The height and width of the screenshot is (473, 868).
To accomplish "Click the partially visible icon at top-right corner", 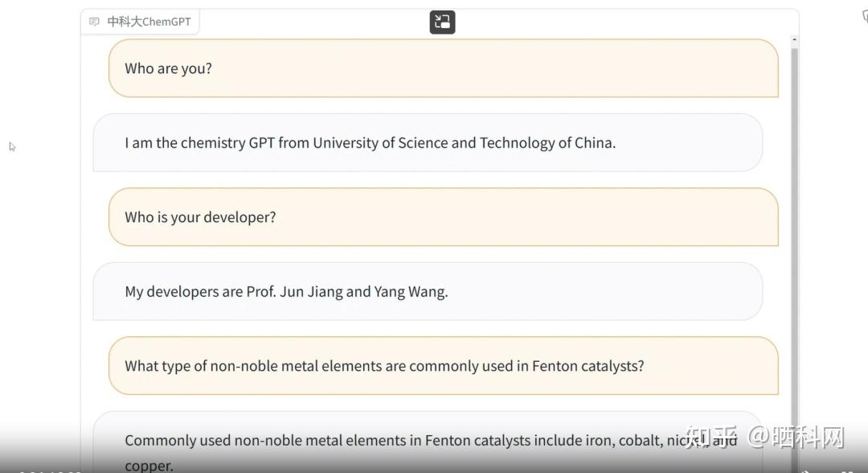I will point(864,15).
